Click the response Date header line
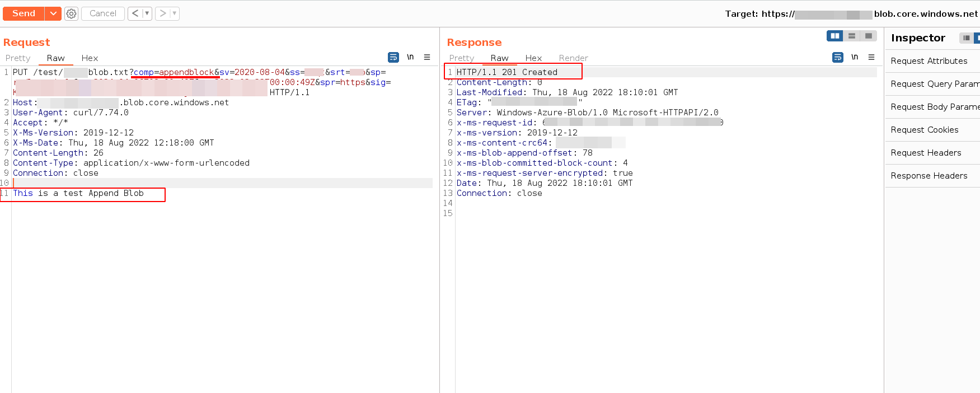The image size is (980, 393). pos(545,183)
